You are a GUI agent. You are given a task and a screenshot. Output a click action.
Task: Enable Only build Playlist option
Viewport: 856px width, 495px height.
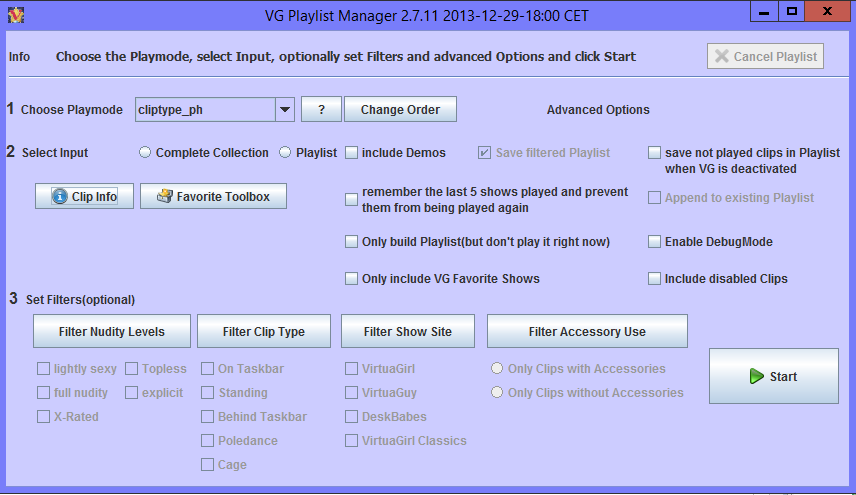pos(352,242)
